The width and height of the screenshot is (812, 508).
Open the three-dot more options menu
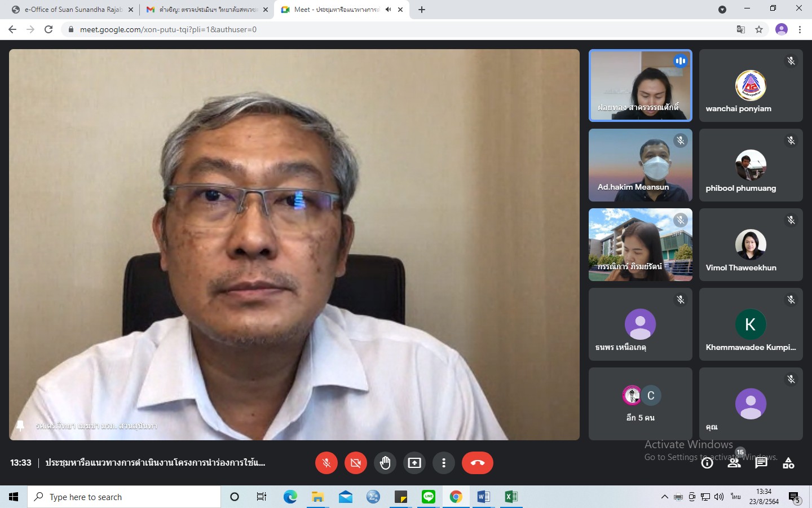444,463
